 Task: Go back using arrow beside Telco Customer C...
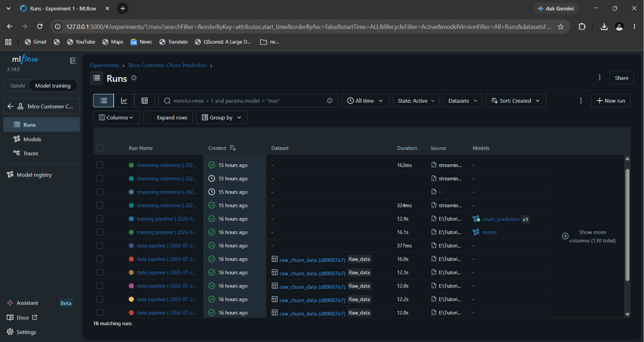(10, 106)
